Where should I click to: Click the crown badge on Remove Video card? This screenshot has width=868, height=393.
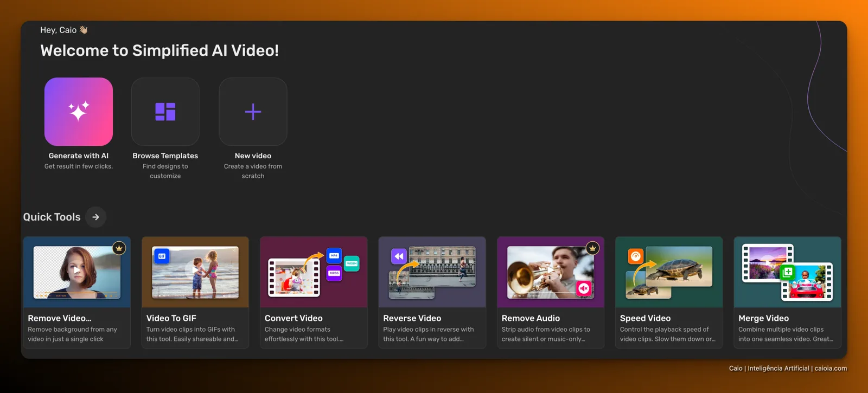coord(119,248)
